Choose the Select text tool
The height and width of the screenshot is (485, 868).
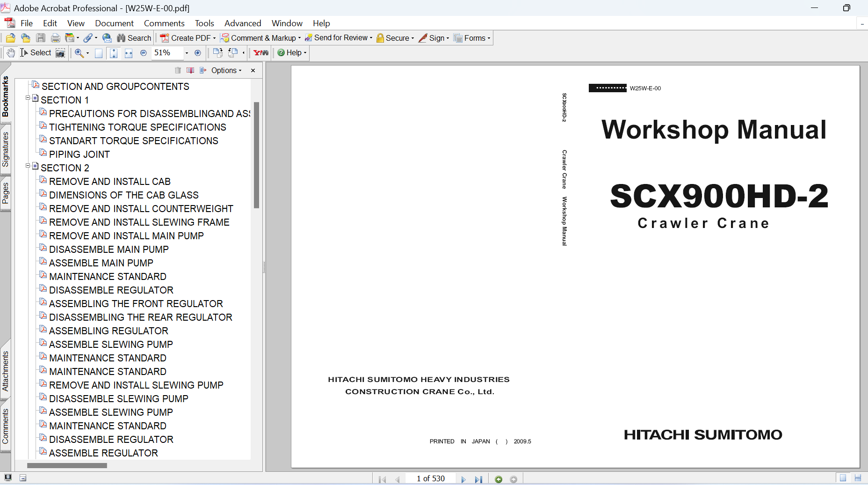(36, 53)
